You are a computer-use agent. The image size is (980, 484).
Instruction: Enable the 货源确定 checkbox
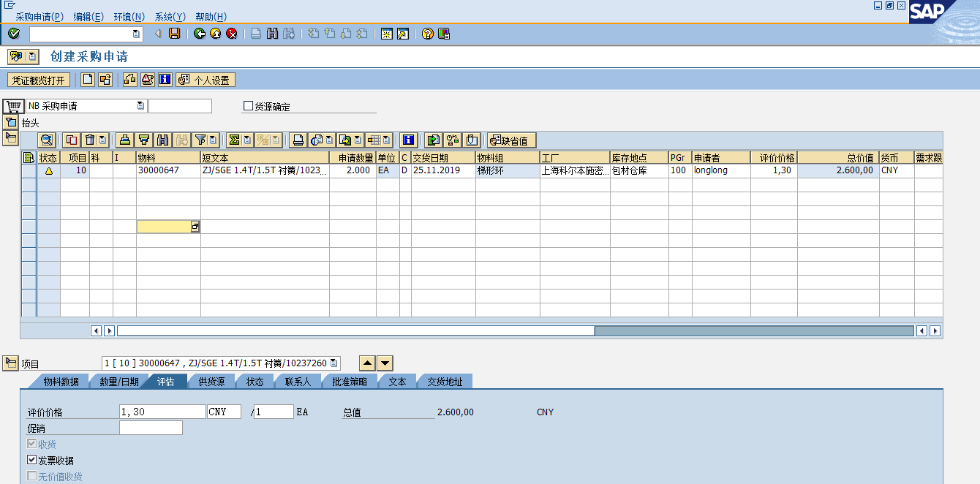[x=247, y=105]
